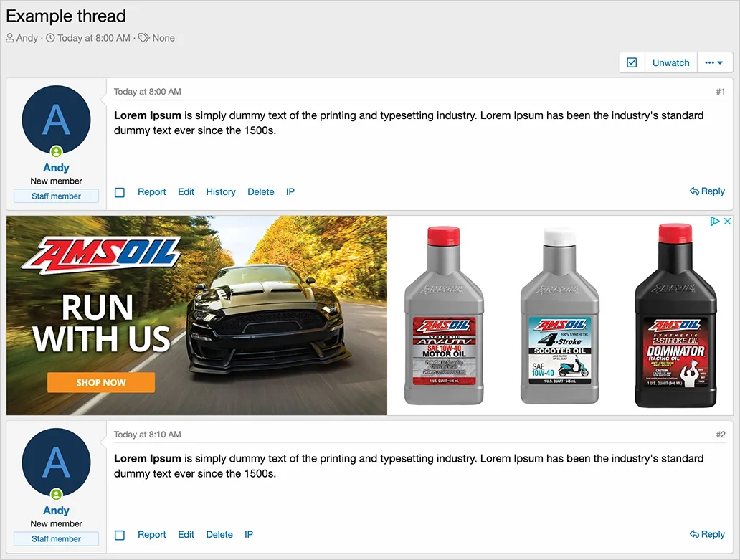Reply to post #2
The image size is (740, 560).
pyautogui.click(x=707, y=534)
